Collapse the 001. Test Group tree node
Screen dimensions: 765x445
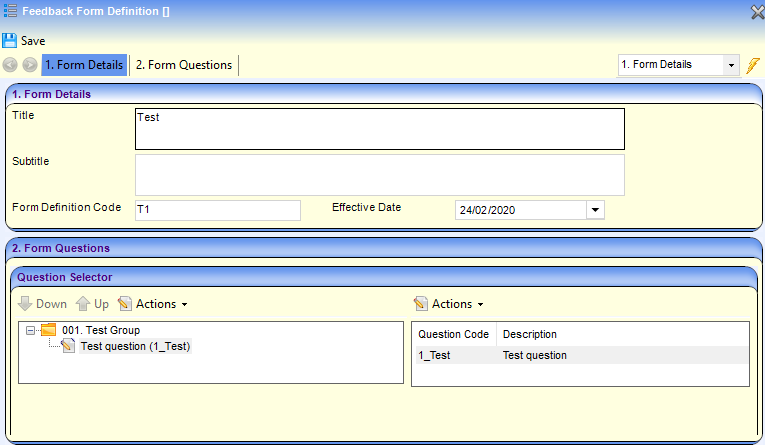point(31,330)
